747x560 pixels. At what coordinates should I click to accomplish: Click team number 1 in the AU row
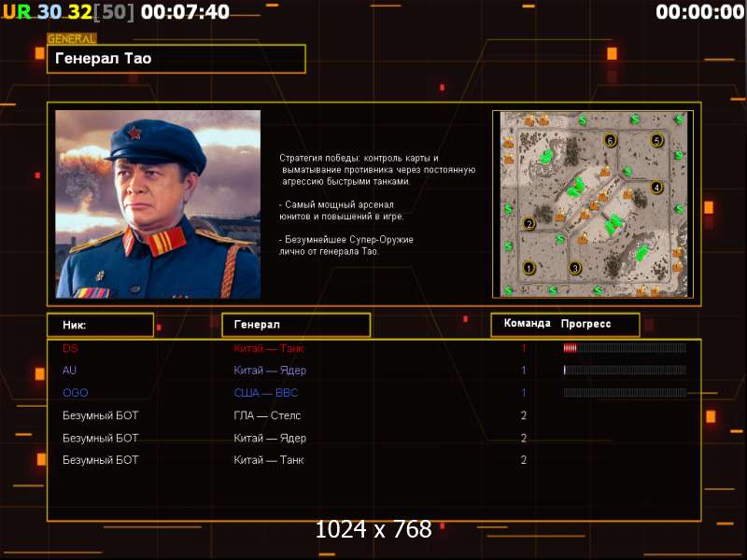(524, 370)
